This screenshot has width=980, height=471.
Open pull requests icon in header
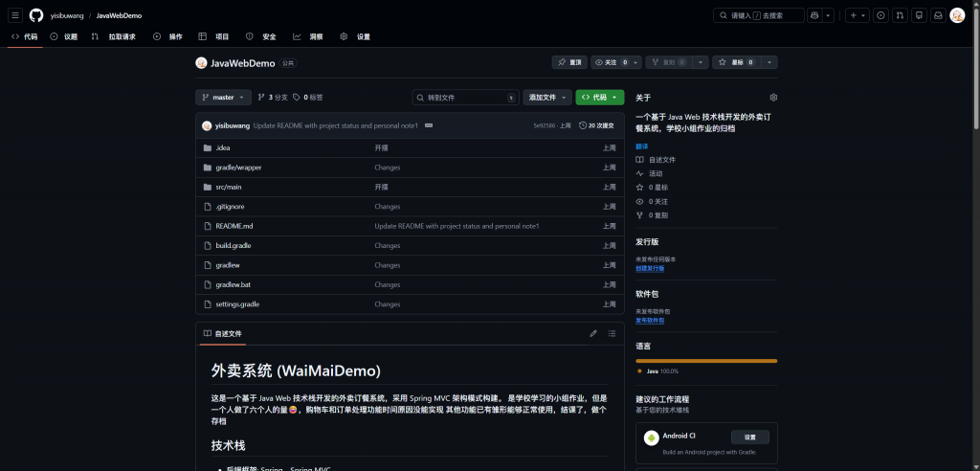pos(900,15)
